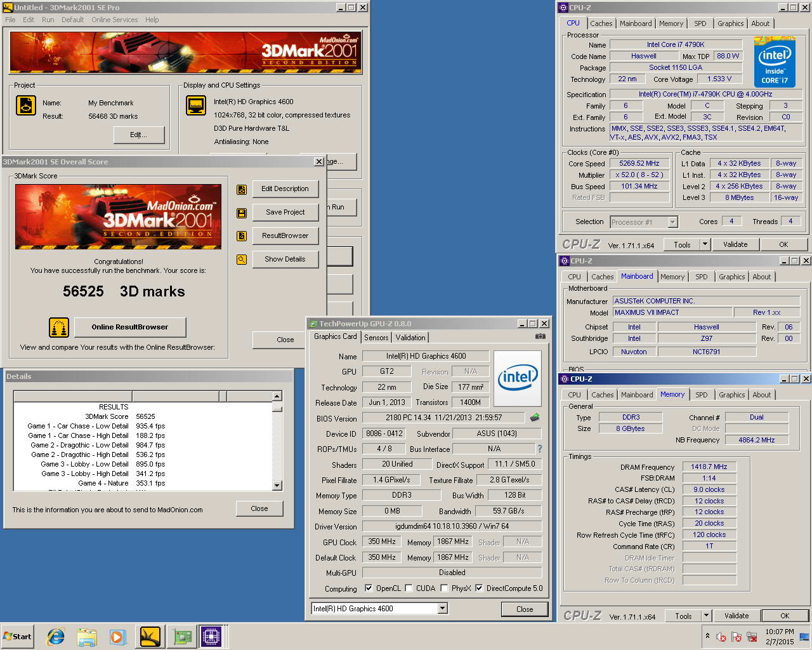Image resolution: width=812 pixels, height=650 pixels.
Task: Open the Help menu in 3DMark2001
Action: [152, 20]
